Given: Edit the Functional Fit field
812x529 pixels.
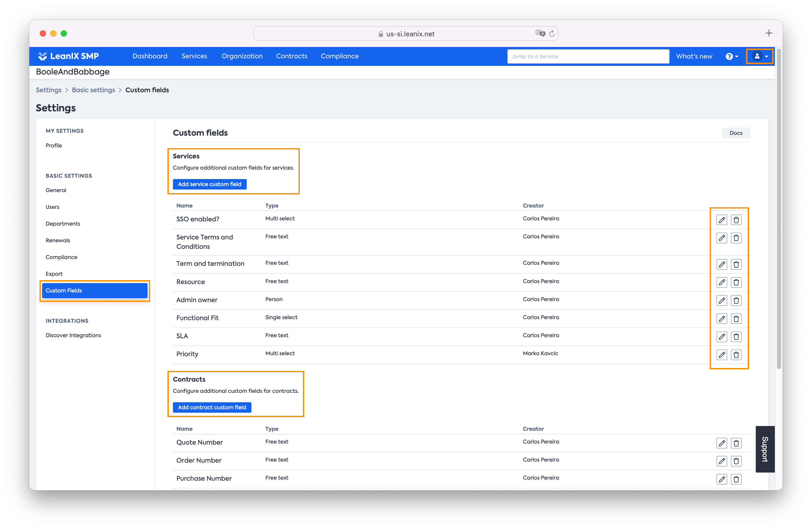Looking at the screenshot, I should (x=721, y=319).
